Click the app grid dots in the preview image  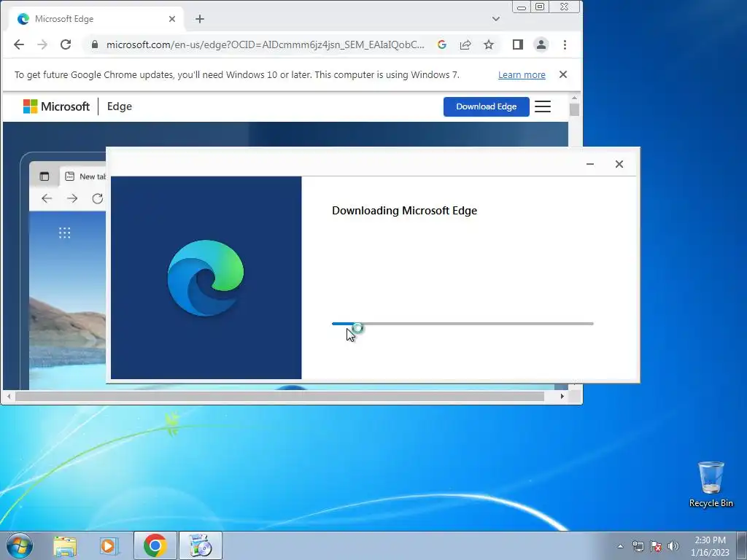click(64, 233)
